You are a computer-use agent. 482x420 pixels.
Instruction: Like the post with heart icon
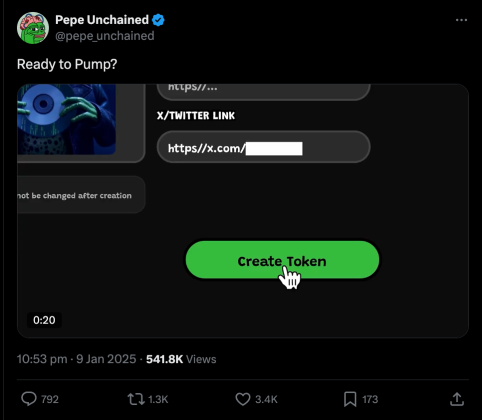(243, 399)
